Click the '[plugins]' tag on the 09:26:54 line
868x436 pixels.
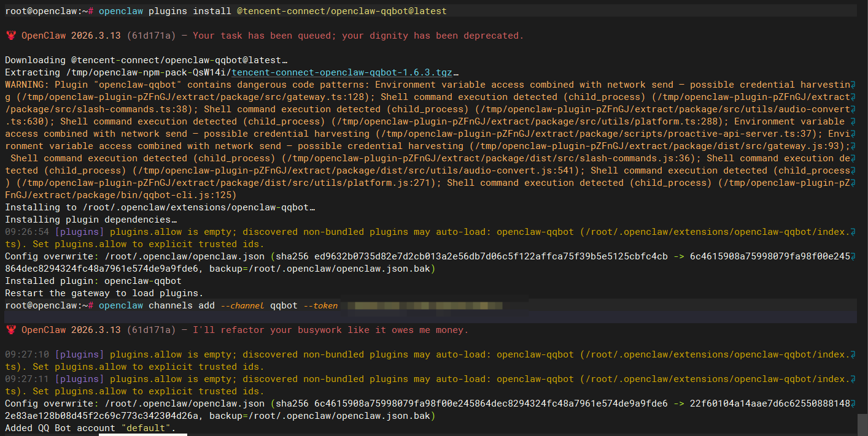tap(80, 232)
